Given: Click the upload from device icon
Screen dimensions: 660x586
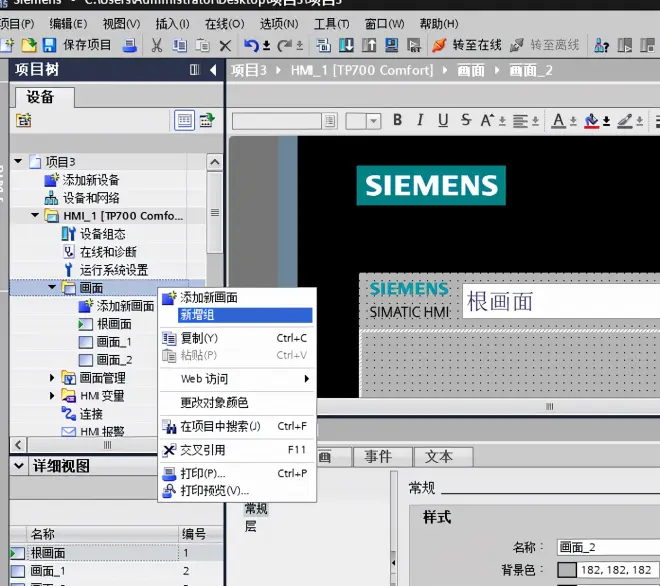Looking at the screenshot, I should 369,45.
